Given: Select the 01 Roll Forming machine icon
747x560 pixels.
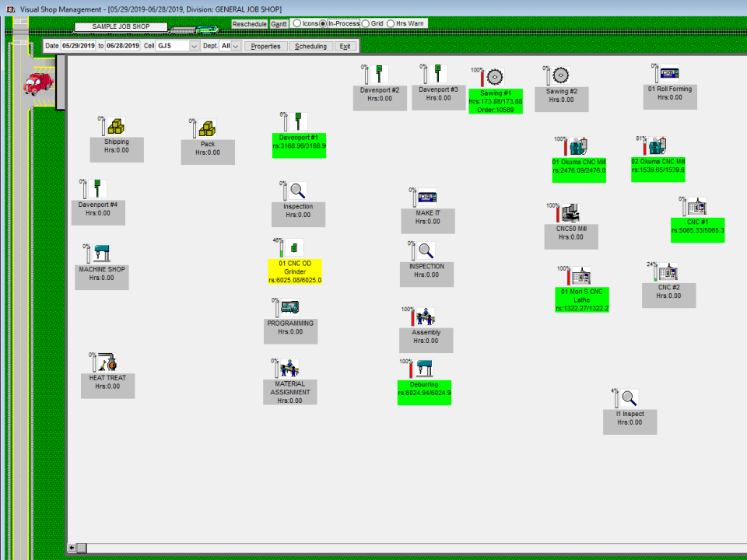Looking at the screenshot, I should point(671,72).
